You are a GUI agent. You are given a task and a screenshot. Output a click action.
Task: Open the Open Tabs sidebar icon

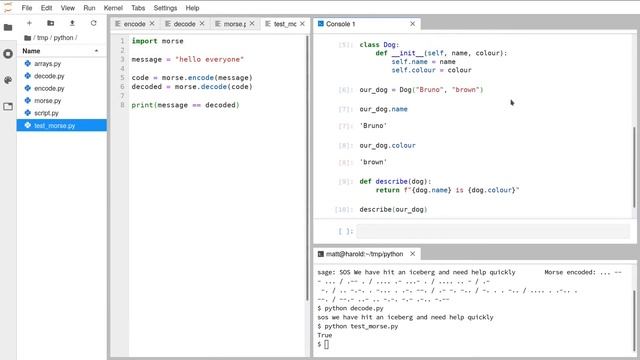point(8,107)
